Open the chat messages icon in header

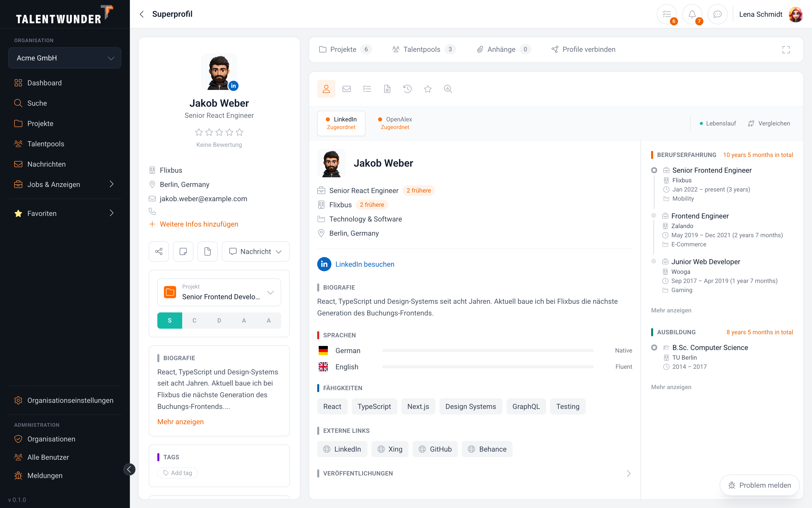(717, 14)
